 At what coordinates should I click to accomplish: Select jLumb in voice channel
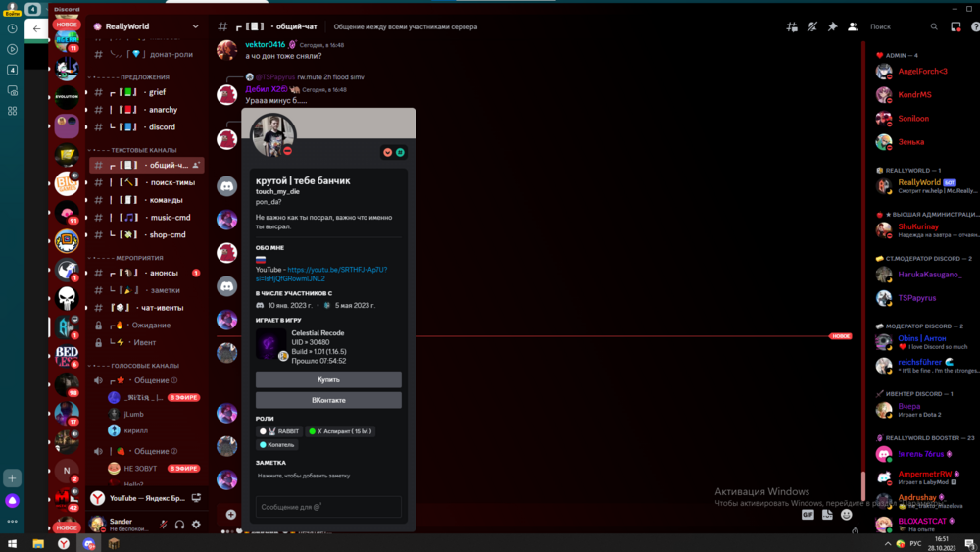point(133,414)
